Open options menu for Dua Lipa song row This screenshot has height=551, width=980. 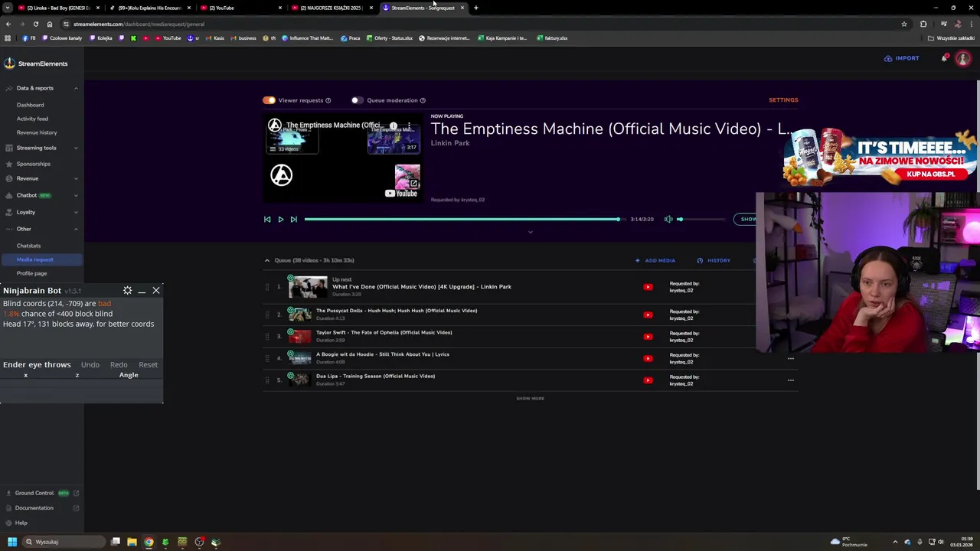tap(791, 380)
